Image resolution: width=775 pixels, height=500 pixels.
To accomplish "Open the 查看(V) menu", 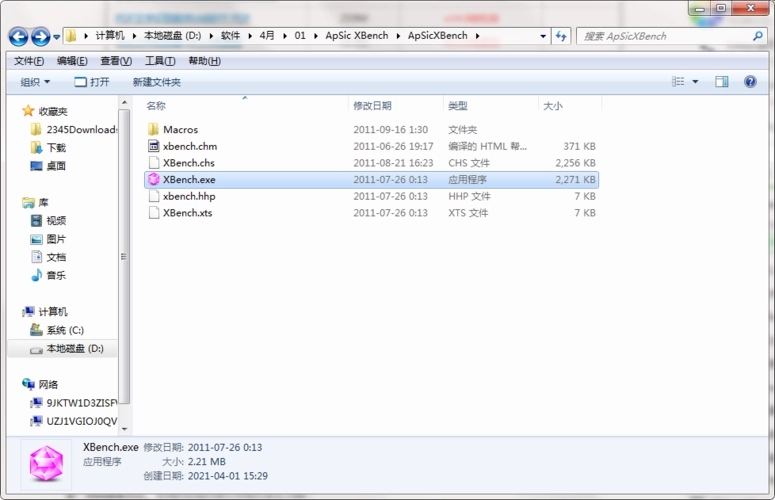I will (116, 61).
